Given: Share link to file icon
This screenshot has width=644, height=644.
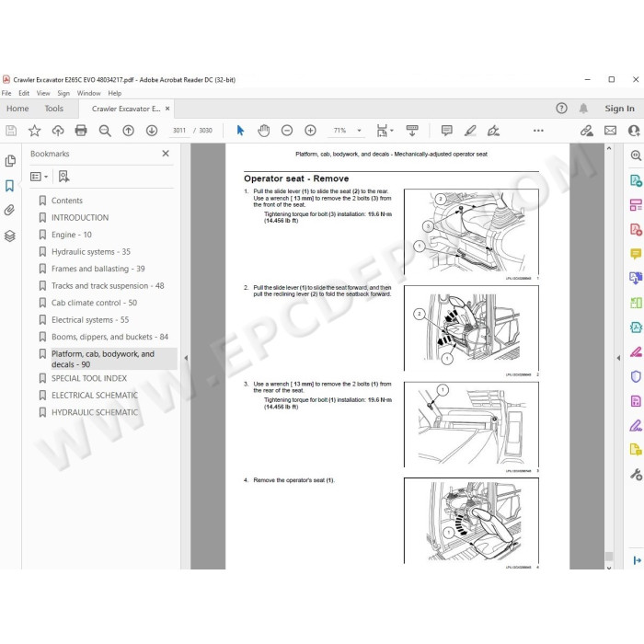Looking at the screenshot, I should (x=587, y=131).
